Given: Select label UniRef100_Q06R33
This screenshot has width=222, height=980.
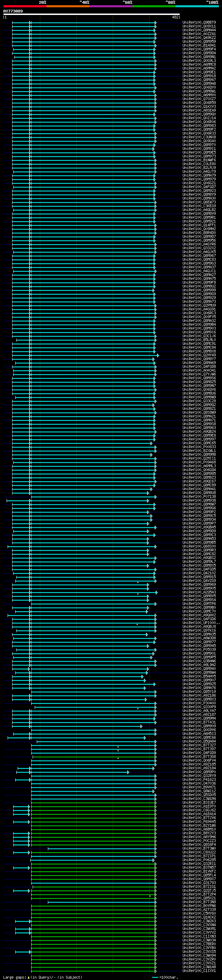Looking at the screenshot, I should click(199, 133).
